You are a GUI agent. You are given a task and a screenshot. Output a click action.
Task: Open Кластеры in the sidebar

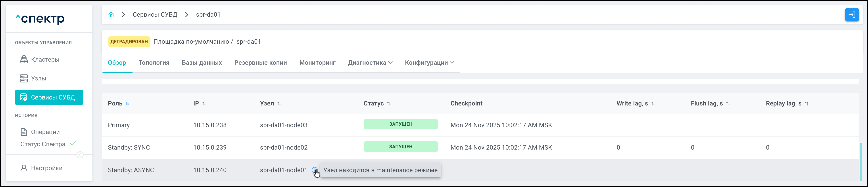pos(45,60)
